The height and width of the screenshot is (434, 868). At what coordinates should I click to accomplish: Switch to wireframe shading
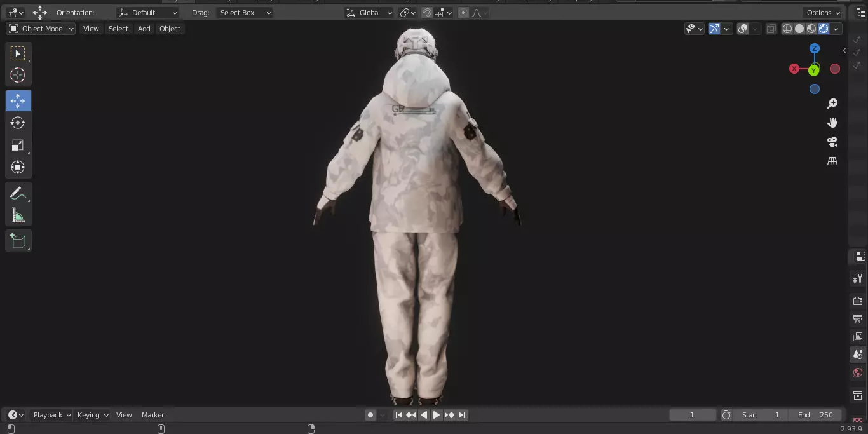pos(787,29)
